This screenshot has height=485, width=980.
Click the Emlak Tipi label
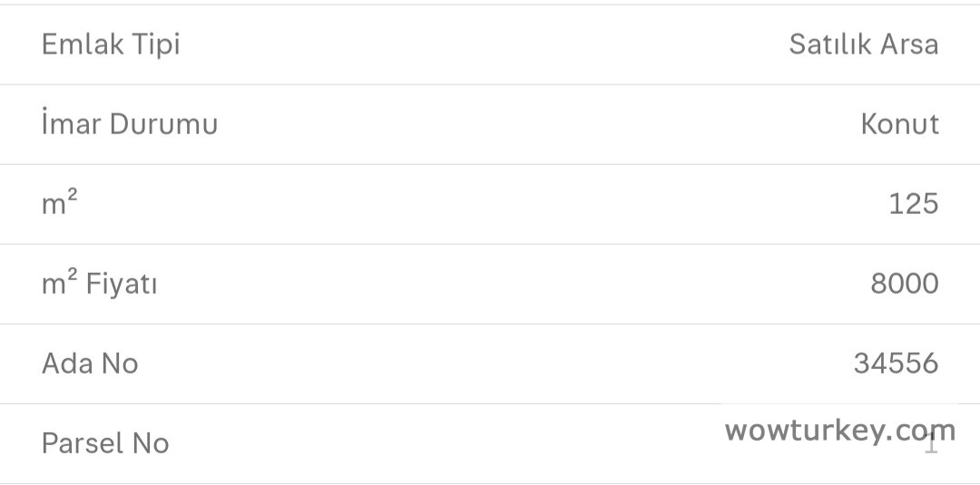pyautogui.click(x=111, y=44)
